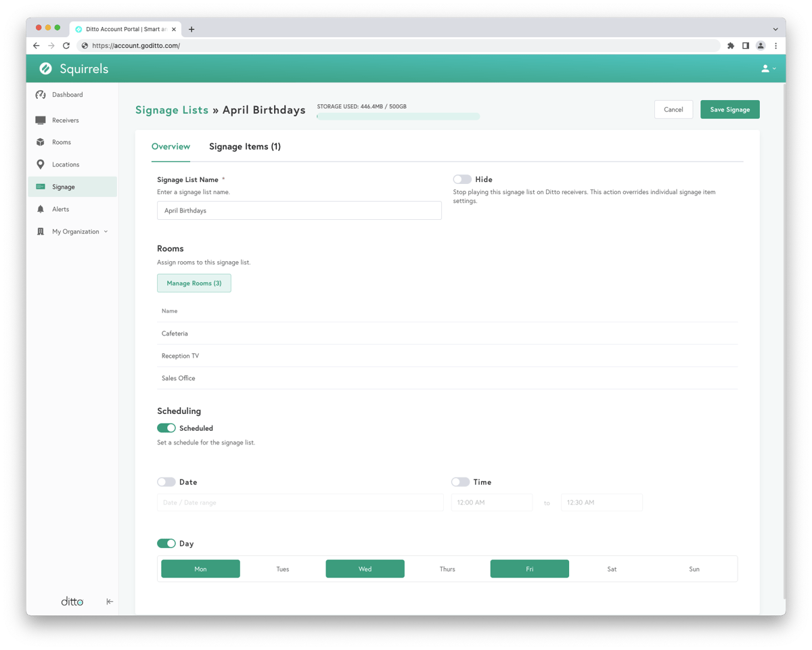Select the Receivers sidebar icon
The image size is (812, 650).
(41, 120)
